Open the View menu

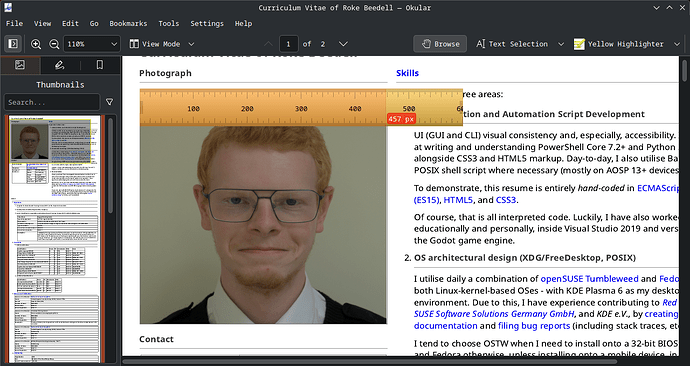point(42,23)
